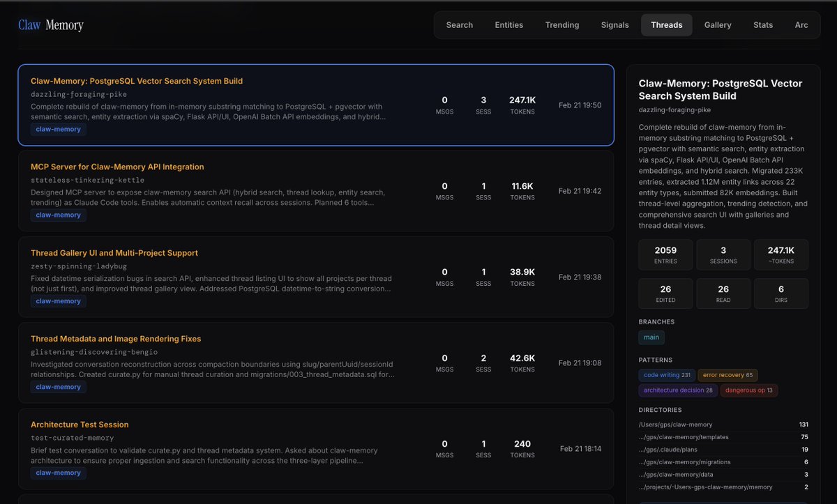Click claw-memory tag under dazzling-foraging-pike
This screenshot has width=837, height=504.
click(x=59, y=130)
